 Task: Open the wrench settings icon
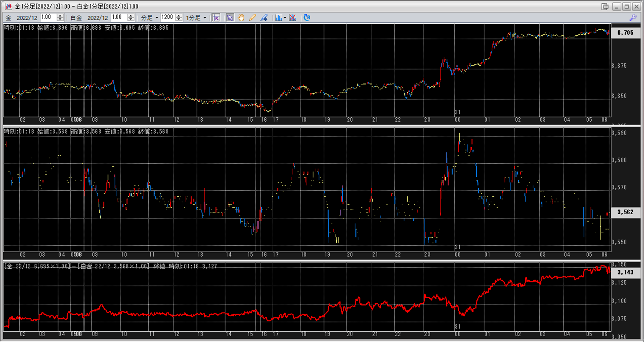(633, 18)
